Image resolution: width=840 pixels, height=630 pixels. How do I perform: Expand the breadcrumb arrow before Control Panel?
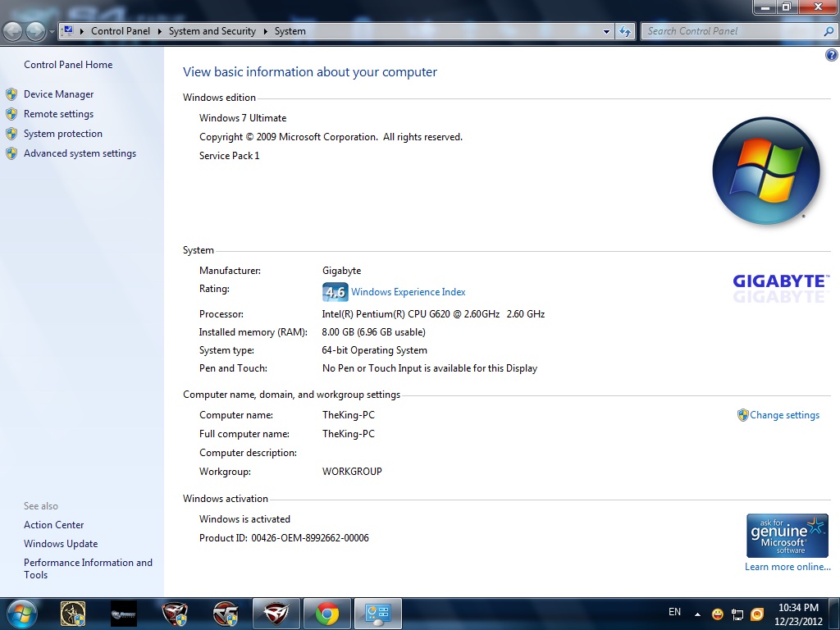(x=82, y=32)
